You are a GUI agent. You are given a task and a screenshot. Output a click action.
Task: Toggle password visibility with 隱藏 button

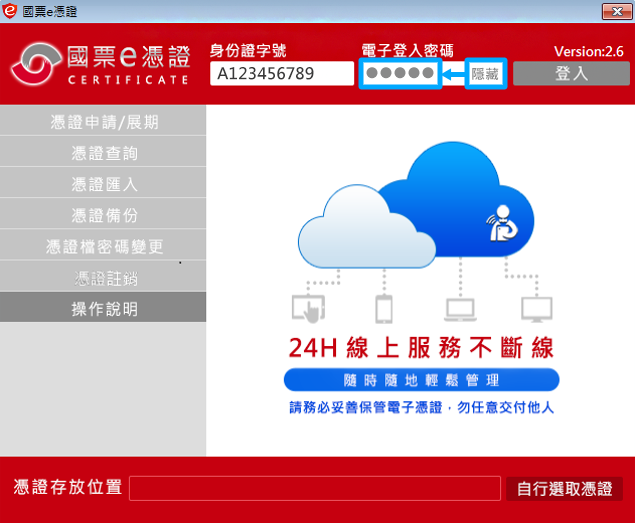[486, 74]
